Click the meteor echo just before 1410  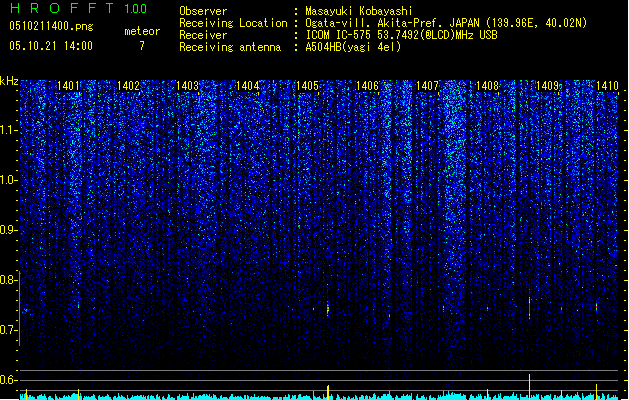click(x=597, y=307)
